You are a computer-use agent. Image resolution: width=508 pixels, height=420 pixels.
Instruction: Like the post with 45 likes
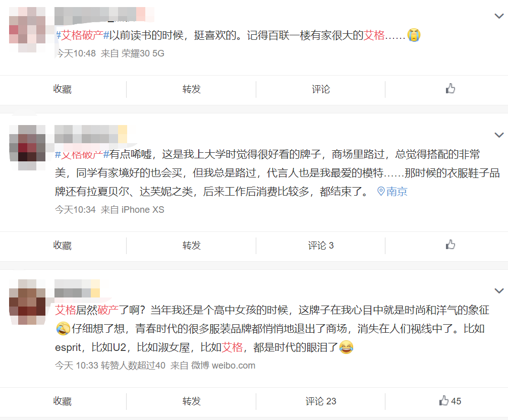(x=450, y=401)
